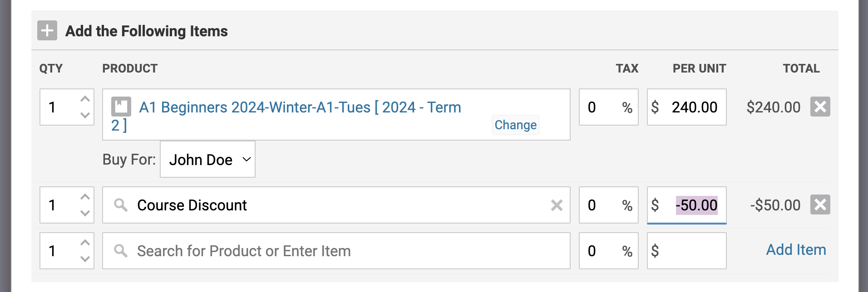Screen dimensions: 868x292
Task: Click the magnifier icon in empty product search
Action: coord(121,251)
